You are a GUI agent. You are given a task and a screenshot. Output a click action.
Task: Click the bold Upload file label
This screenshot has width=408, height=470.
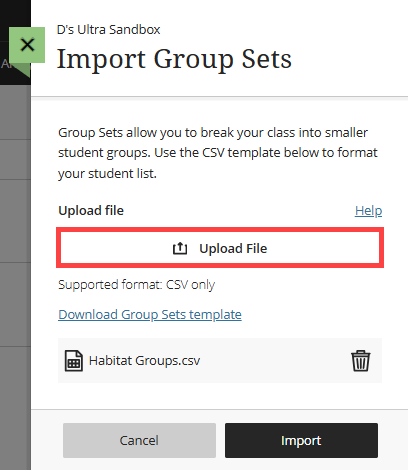pos(91,211)
